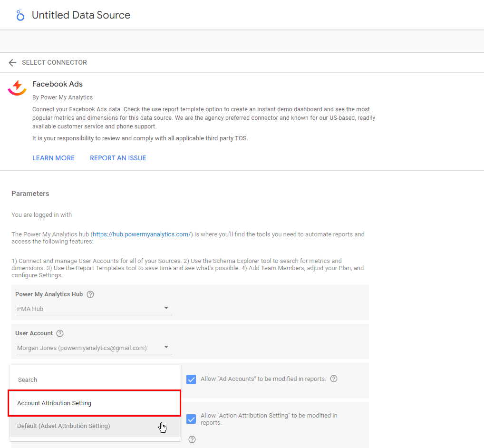
Task: Click the help icon below Action Attribution checkbox
Action: coord(192,439)
